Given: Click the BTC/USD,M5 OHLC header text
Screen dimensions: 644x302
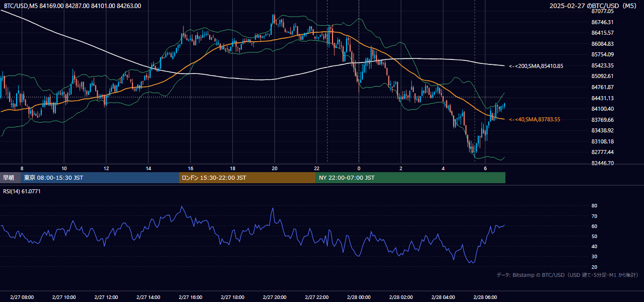Looking at the screenshot, I should click(x=73, y=6).
